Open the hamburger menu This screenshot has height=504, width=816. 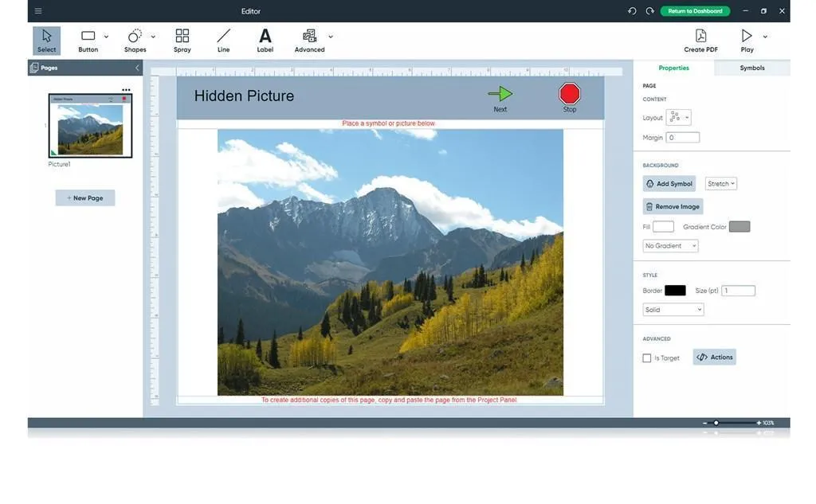tap(38, 11)
